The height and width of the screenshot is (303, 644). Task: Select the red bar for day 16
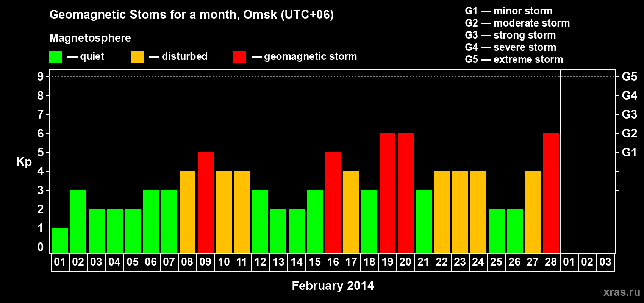[333, 203]
